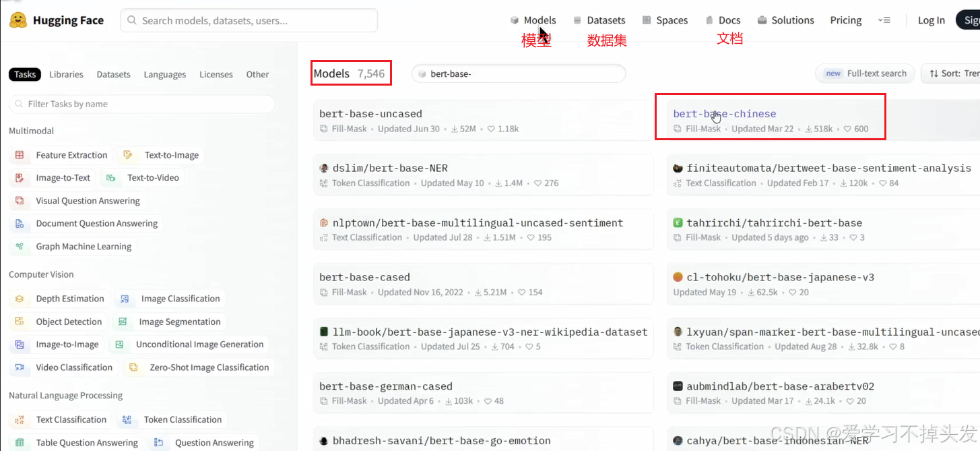Click the llm-book avatar icon
Image resolution: width=980 pixels, height=451 pixels.
point(324,332)
